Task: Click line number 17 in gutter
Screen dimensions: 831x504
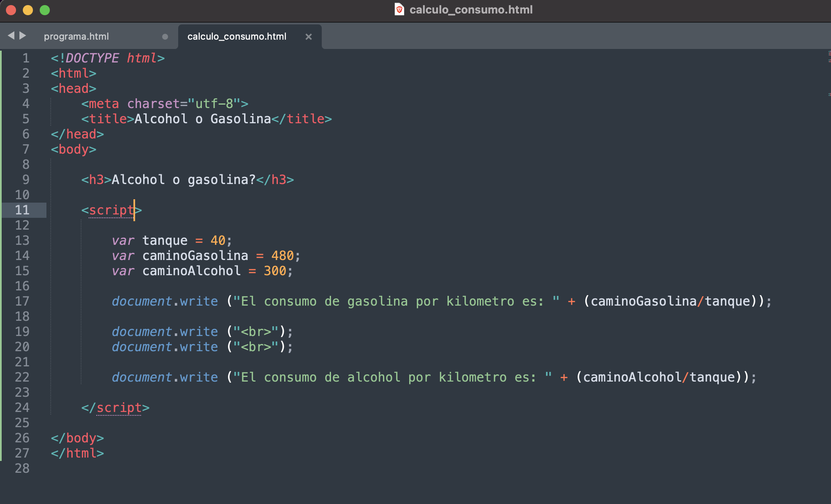Action: pos(22,301)
